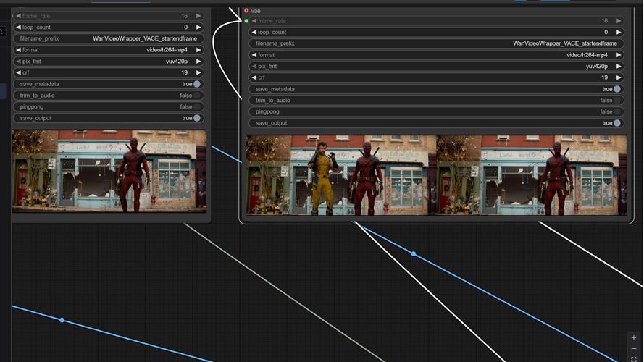
Task: Open single Deadpool video preview in unselected node
Action: pos(109,171)
